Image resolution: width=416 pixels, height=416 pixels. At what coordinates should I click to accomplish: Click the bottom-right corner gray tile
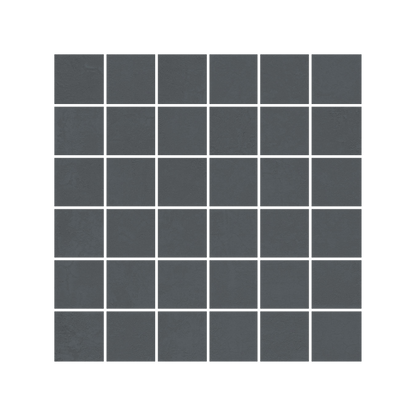pos(337,336)
